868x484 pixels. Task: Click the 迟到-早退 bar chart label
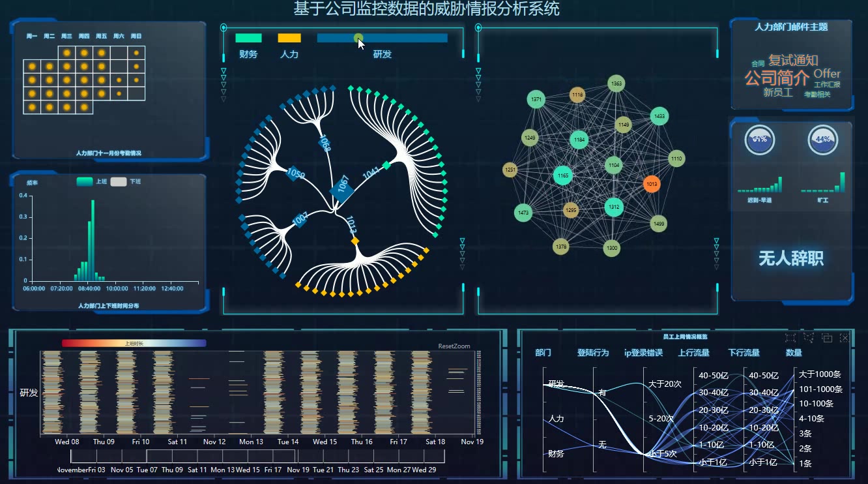click(x=760, y=201)
